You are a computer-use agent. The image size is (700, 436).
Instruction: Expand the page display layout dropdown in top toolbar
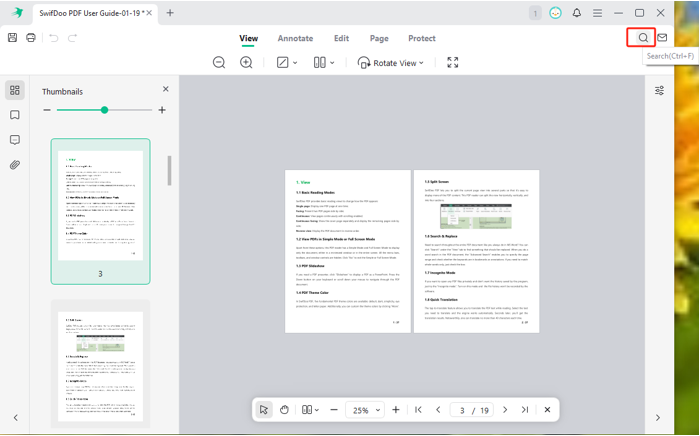point(324,62)
